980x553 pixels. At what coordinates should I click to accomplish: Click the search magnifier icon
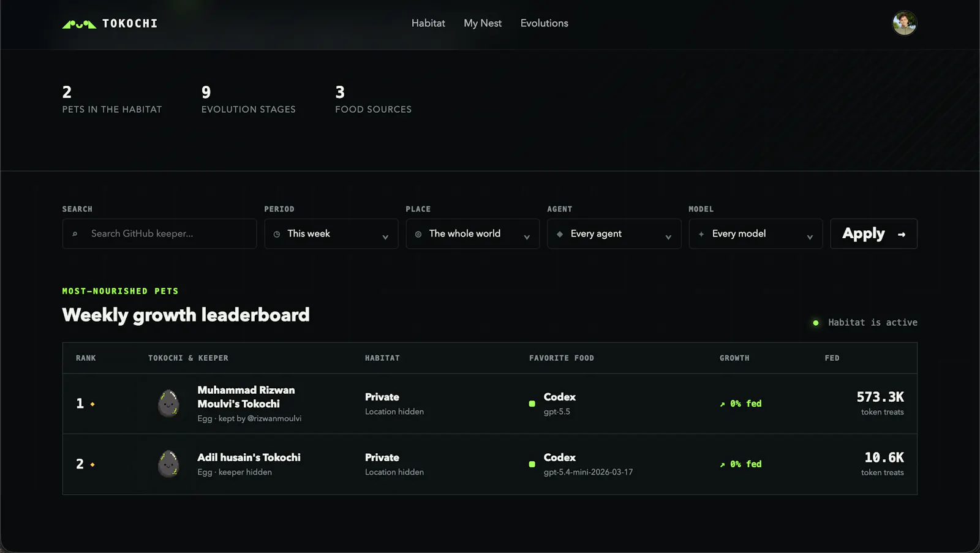[75, 234]
